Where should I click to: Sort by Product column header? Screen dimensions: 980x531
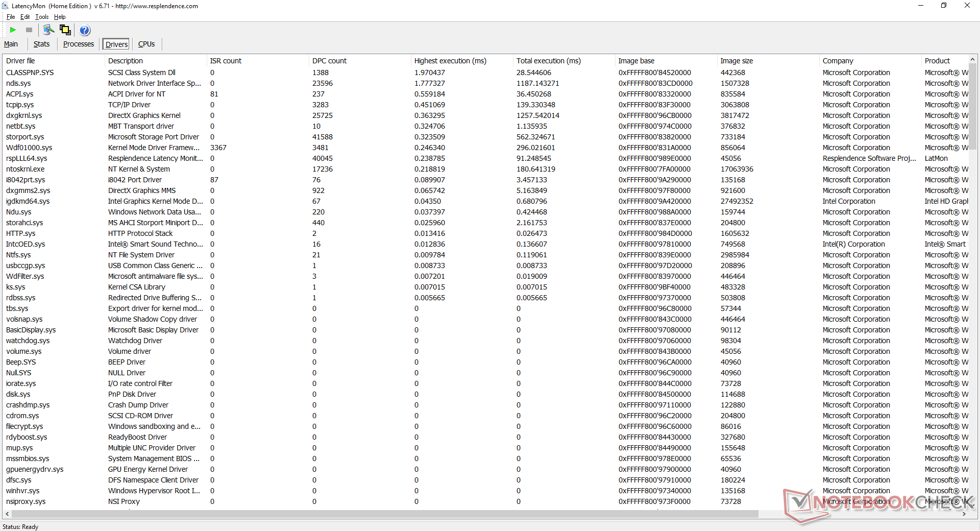[x=944, y=61]
